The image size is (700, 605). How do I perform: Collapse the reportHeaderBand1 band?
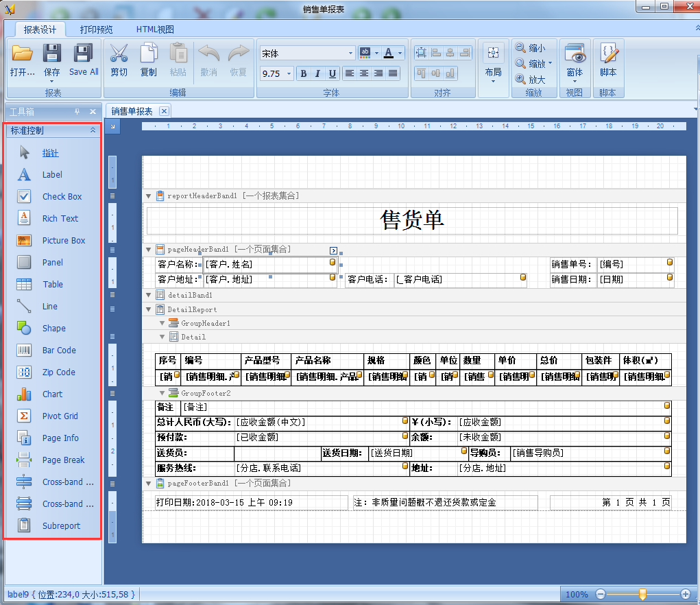click(x=149, y=196)
